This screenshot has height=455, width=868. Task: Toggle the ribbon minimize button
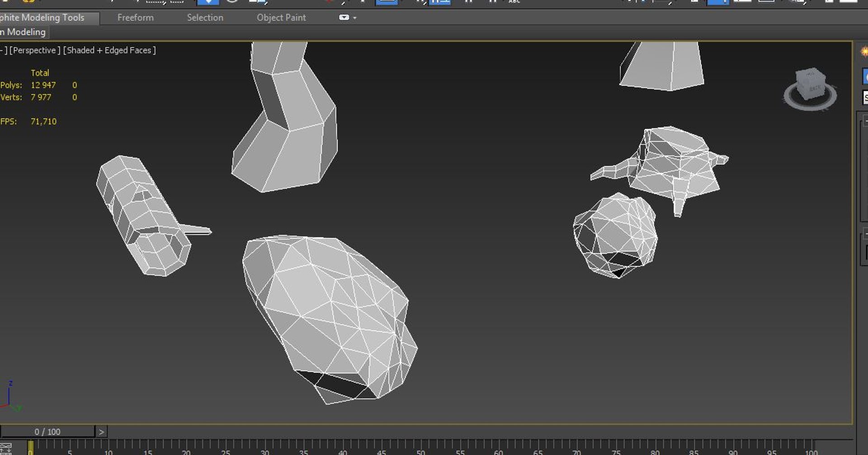coord(344,18)
